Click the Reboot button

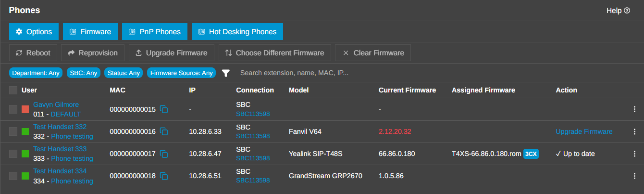click(33, 53)
